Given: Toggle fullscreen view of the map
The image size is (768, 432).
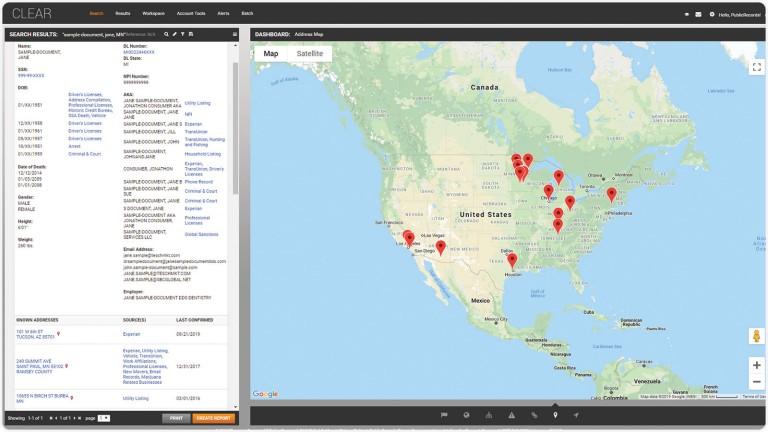Looking at the screenshot, I should click(x=756, y=66).
